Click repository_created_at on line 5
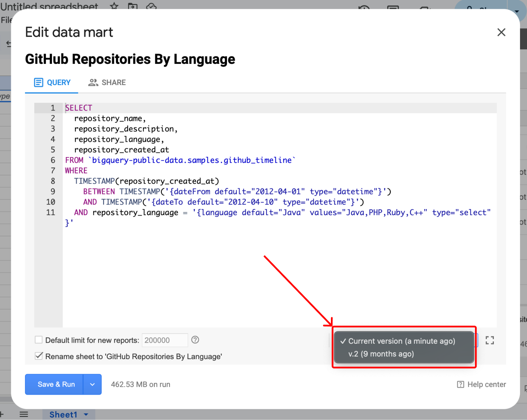Screen dimensions: 527x420 pos(122,150)
